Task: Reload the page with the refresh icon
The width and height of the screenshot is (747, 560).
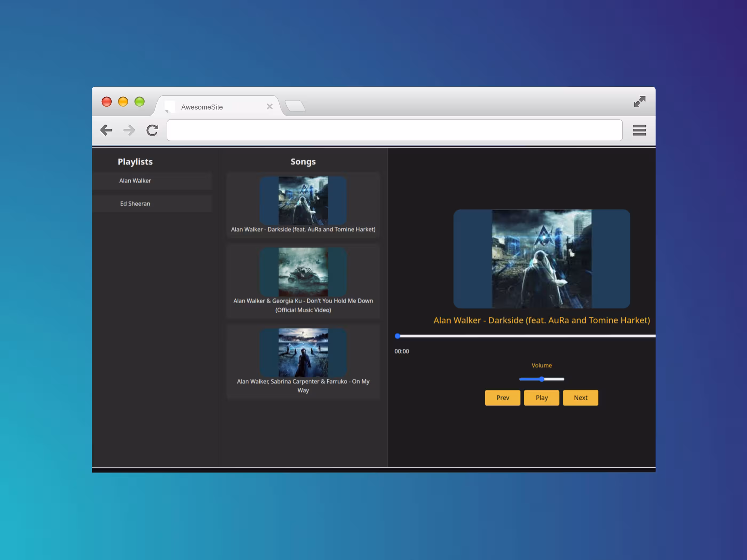Action: tap(152, 130)
